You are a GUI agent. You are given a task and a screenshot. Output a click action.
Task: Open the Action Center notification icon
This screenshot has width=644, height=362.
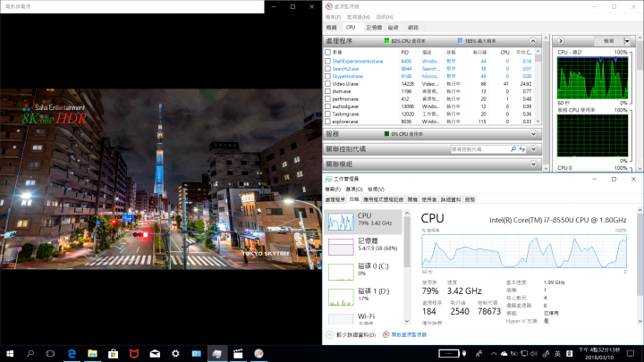[631, 353]
